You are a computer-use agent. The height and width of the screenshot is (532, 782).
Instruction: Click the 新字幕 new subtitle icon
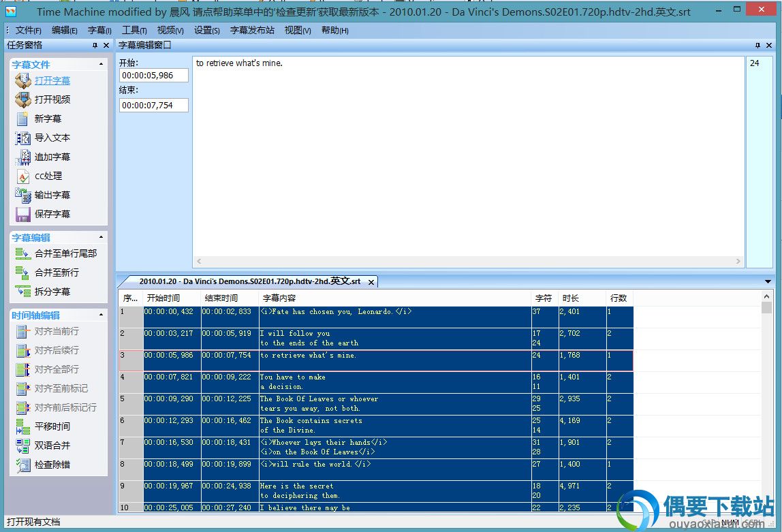coord(23,119)
